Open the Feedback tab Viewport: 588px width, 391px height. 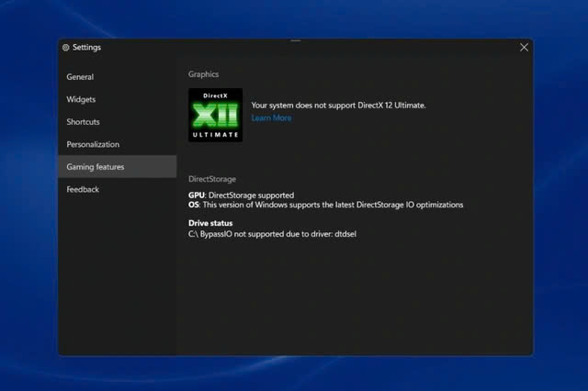83,189
